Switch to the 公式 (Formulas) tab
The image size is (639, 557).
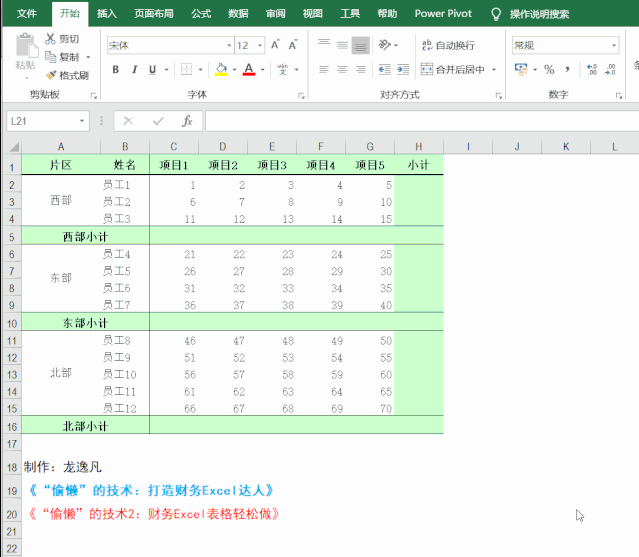tap(201, 13)
